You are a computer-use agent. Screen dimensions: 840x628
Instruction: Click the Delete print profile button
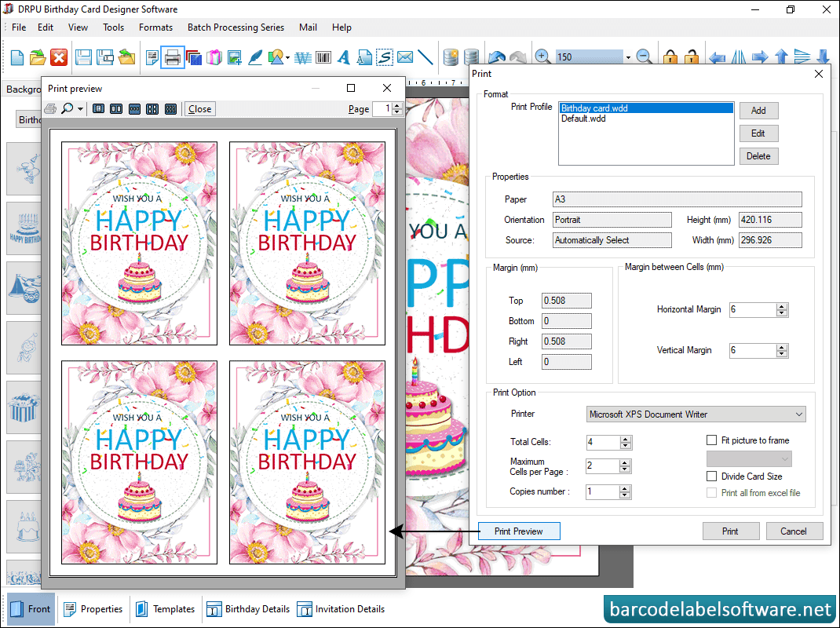click(758, 156)
